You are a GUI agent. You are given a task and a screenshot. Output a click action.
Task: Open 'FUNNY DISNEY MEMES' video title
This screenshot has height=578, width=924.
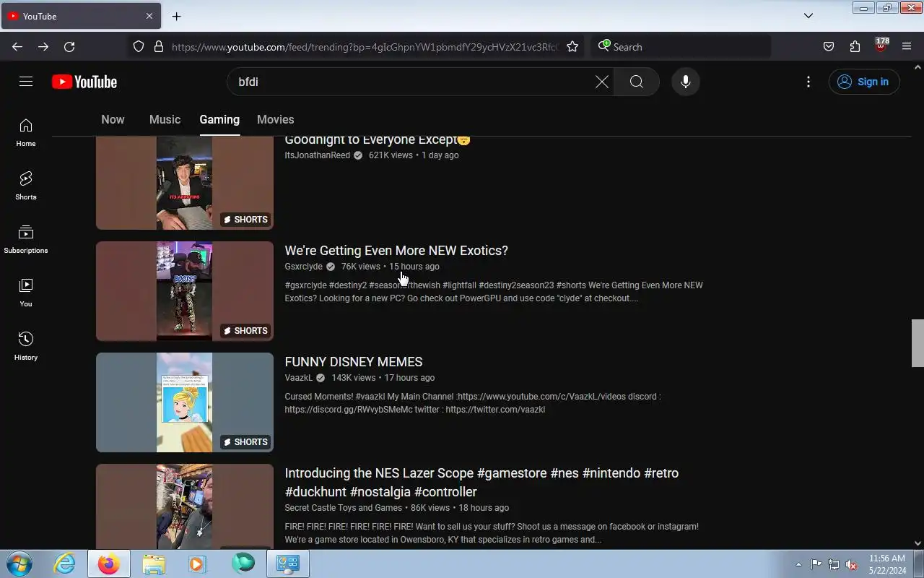(354, 362)
